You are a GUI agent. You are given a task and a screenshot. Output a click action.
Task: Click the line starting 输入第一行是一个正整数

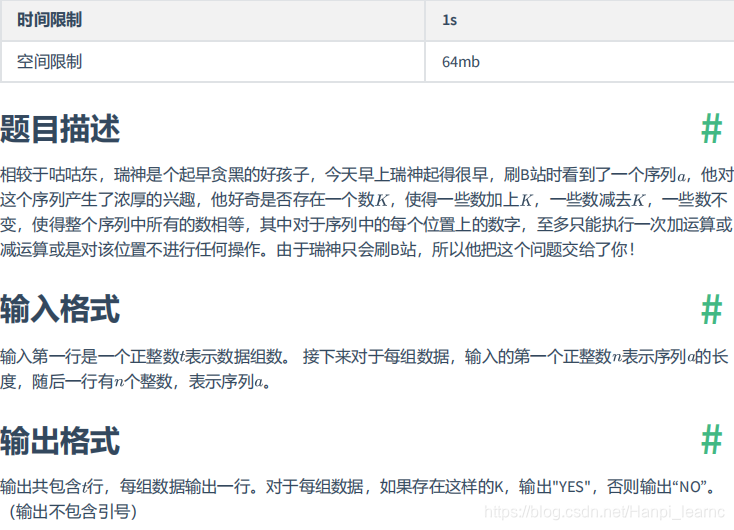pyautogui.click(x=364, y=357)
